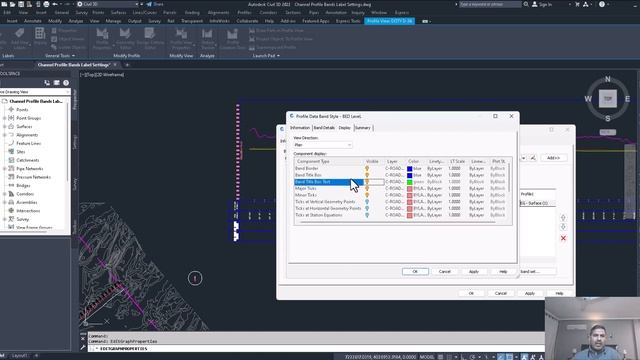The width and height of the screenshot is (640, 360).
Task: Switch to the Summary tab
Action: pyautogui.click(x=362, y=128)
